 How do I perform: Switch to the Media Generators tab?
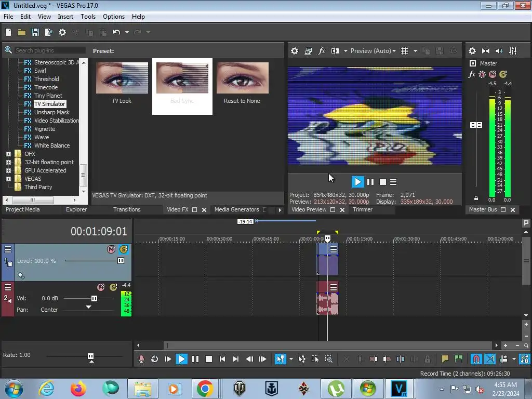coord(236,210)
